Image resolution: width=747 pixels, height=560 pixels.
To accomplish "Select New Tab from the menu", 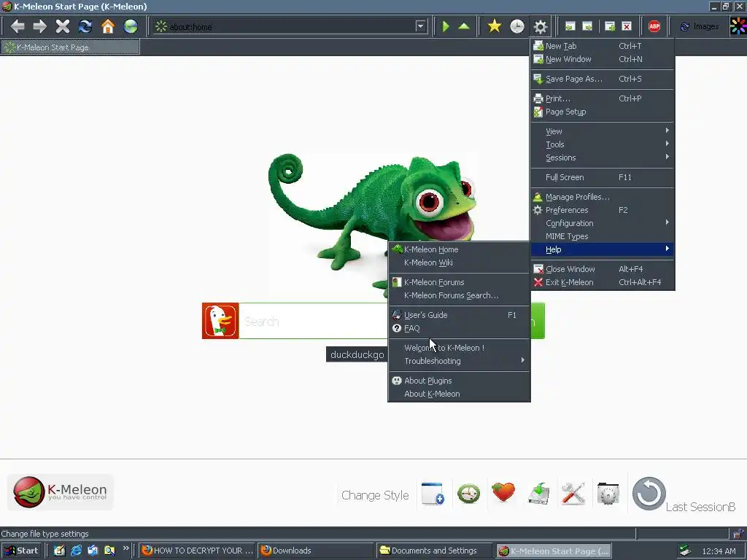I will coord(602,46).
